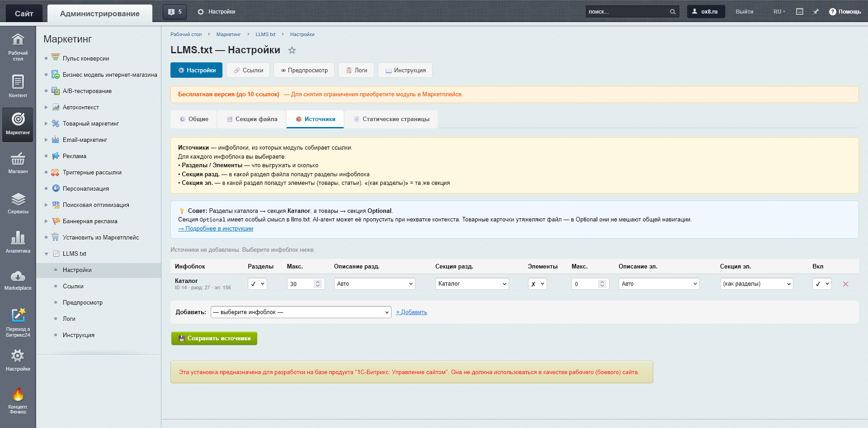Disable the Вкл checkmark for Каталог row
Image resolution: width=868 pixels, height=428 pixels.
(822, 284)
